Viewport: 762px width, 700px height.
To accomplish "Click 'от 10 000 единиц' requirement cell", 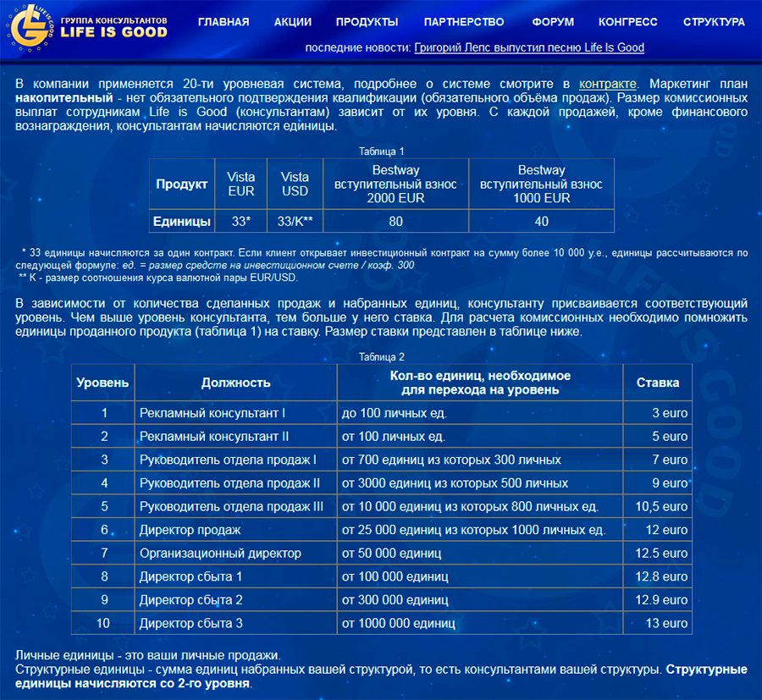I will click(480, 506).
